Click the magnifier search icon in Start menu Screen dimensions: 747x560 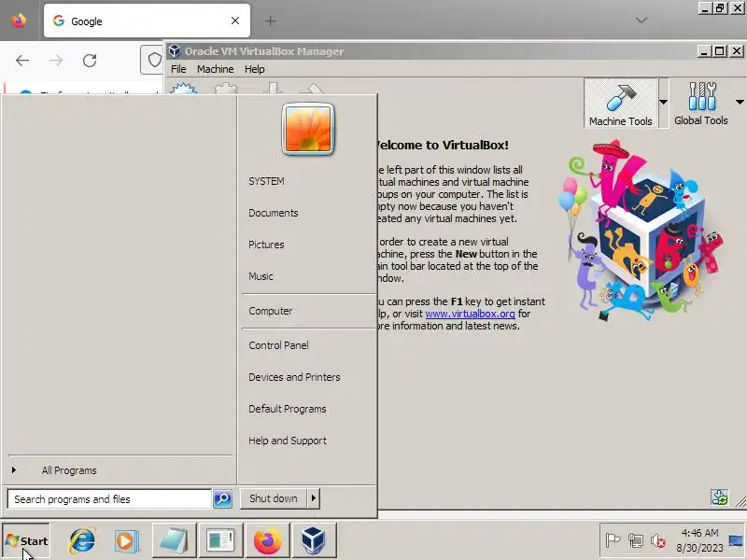click(x=222, y=498)
